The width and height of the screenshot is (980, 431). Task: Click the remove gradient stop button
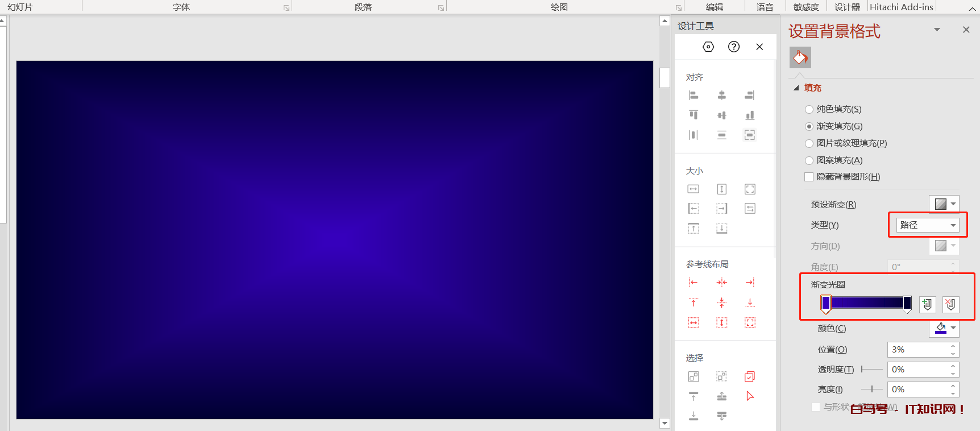click(950, 304)
